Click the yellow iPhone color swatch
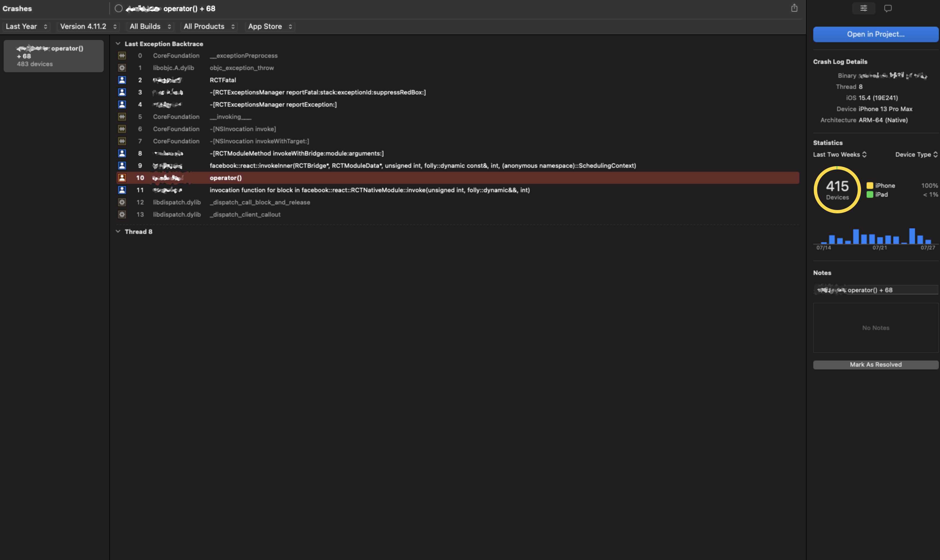Screen dimensions: 940x560 (870, 185)
